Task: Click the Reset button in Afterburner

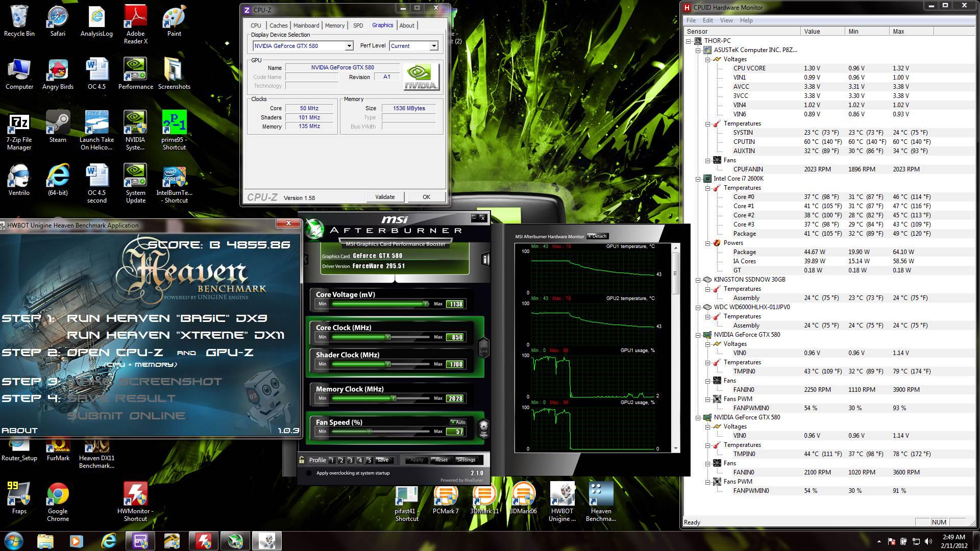Action: point(441,460)
